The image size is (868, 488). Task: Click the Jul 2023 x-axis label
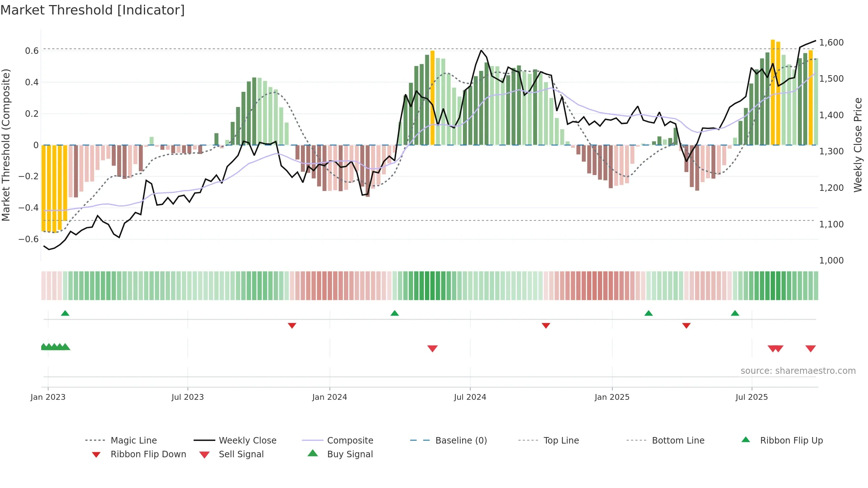[188, 397]
